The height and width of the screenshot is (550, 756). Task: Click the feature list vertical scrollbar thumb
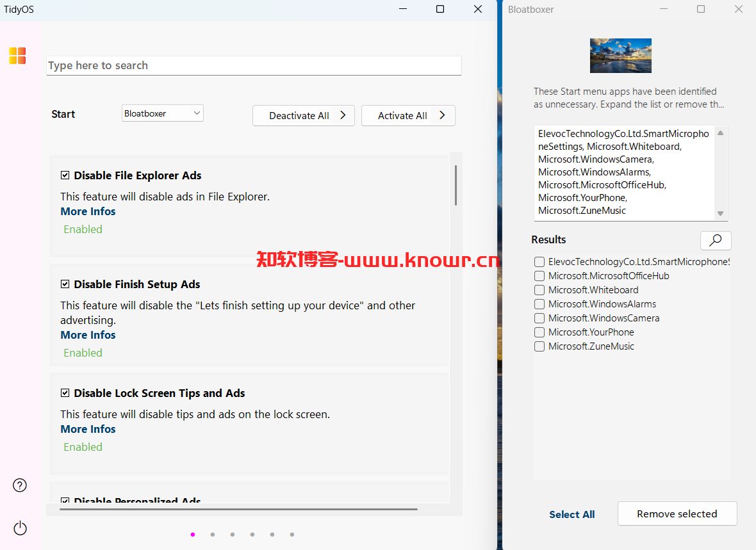pos(456,185)
